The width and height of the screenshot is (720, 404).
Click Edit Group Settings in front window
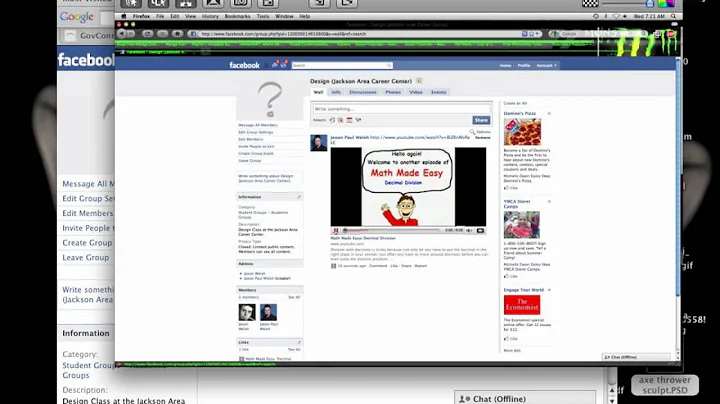256,132
